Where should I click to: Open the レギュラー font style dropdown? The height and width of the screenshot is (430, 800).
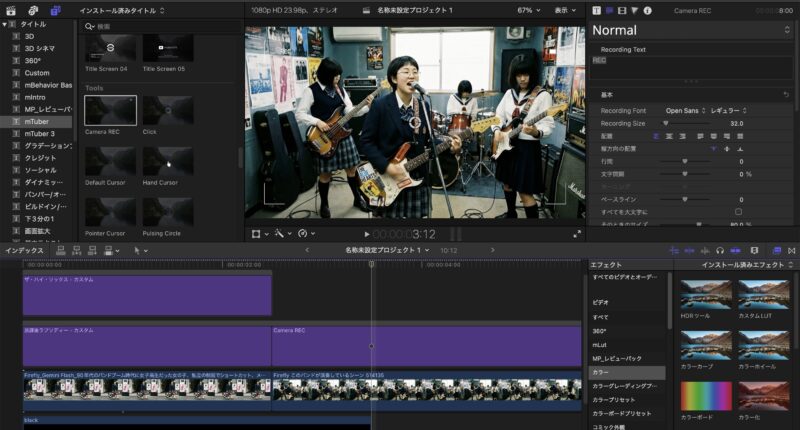click(x=729, y=111)
